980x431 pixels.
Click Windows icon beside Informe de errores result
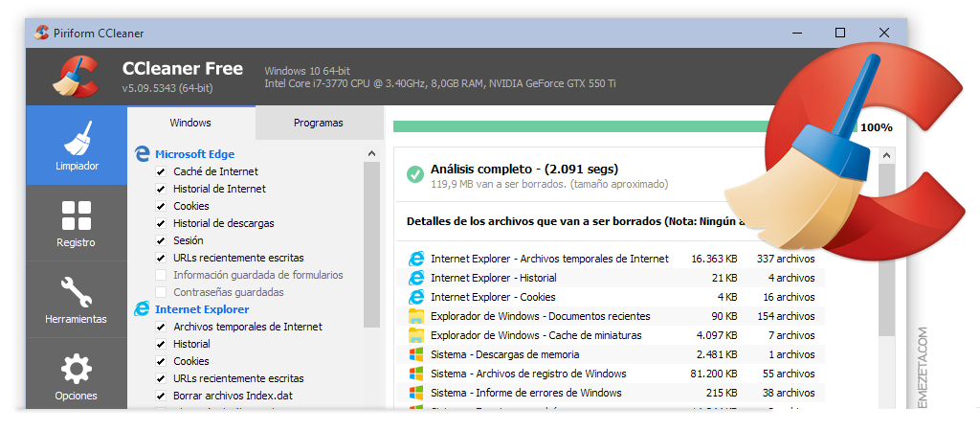click(415, 393)
